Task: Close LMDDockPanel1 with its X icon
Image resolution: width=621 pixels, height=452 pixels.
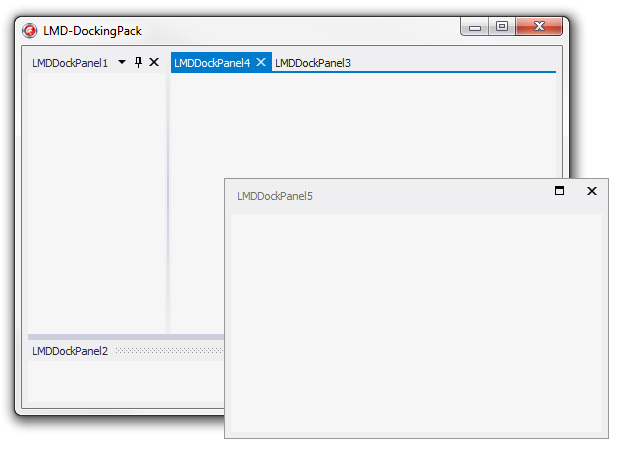Action: coord(154,62)
